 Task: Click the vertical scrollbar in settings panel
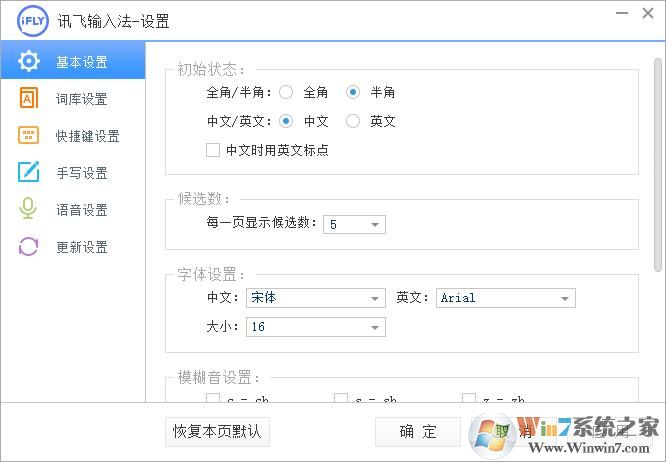657,160
